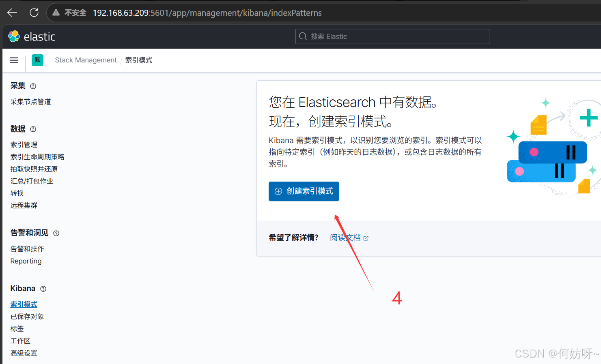Image resolution: width=601 pixels, height=364 pixels.
Task: Open 汇总/打包作业 in the sidebar
Action: coord(32,181)
